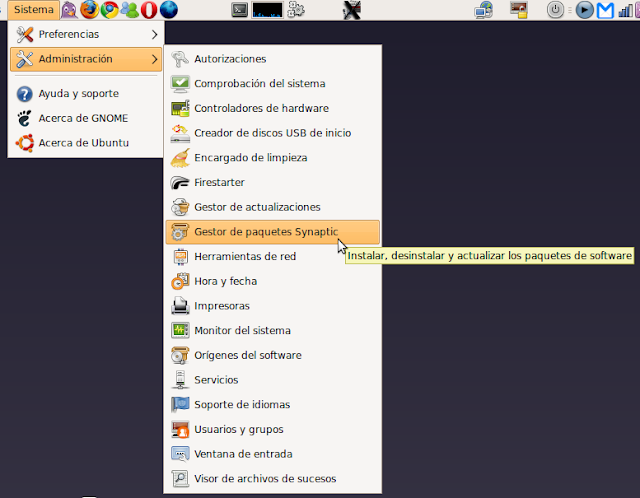640x498 pixels.
Task: Open Encargado de limpieza
Action: tap(273, 158)
